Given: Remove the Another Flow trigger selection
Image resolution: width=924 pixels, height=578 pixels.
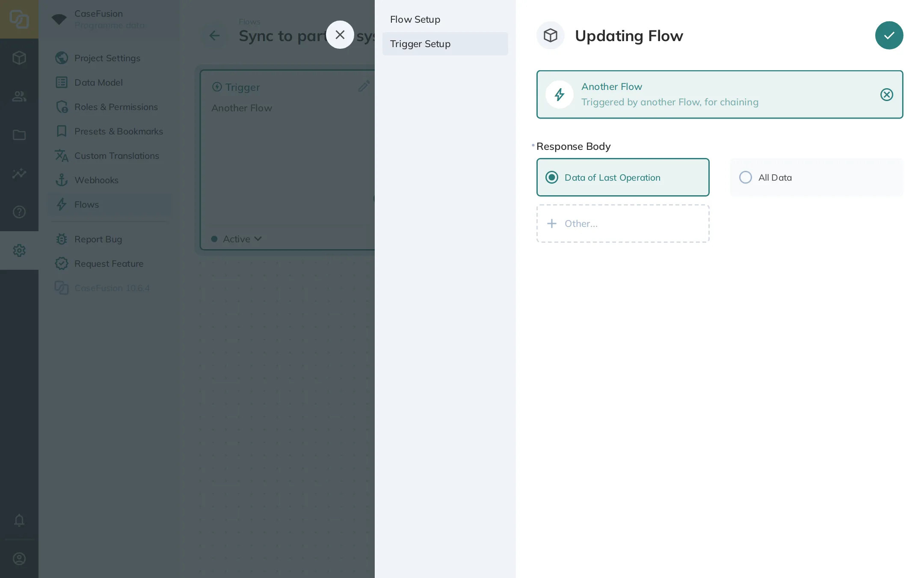Looking at the screenshot, I should [x=886, y=95].
